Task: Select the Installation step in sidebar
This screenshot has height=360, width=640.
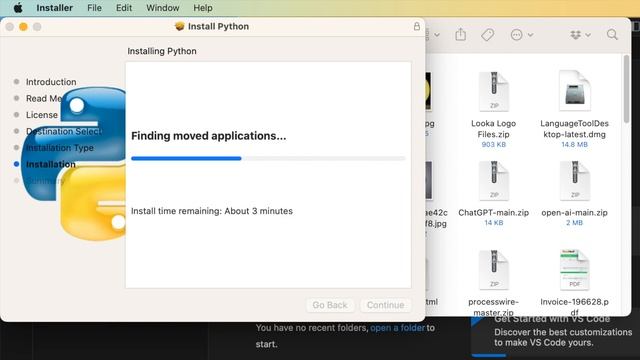Action: pos(51,164)
